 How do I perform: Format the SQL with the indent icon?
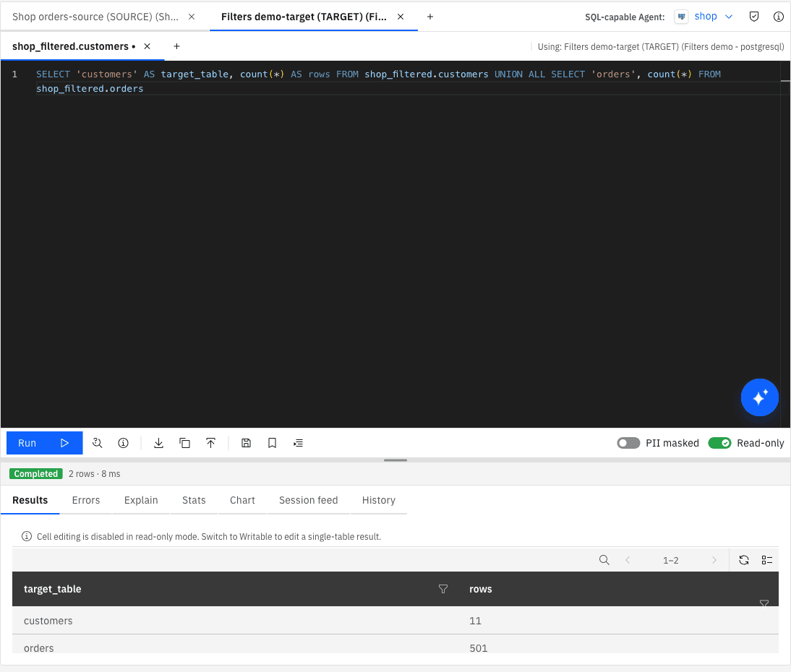pos(298,443)
